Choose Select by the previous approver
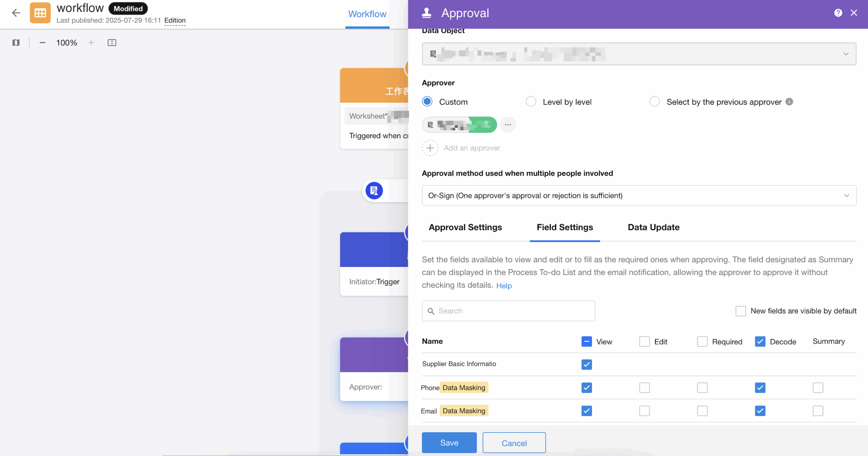This screenshot has width=868, height=456. click(655, 102)
